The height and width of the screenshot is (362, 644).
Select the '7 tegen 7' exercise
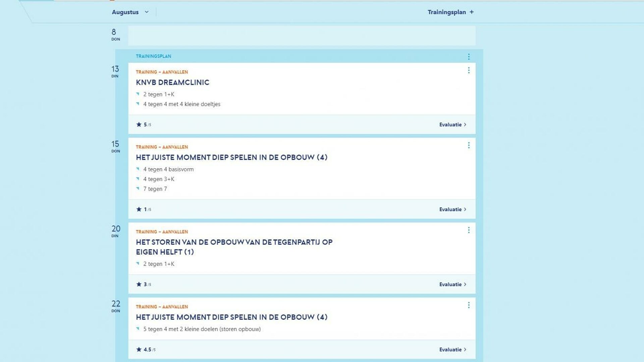(x=155, y=189)
